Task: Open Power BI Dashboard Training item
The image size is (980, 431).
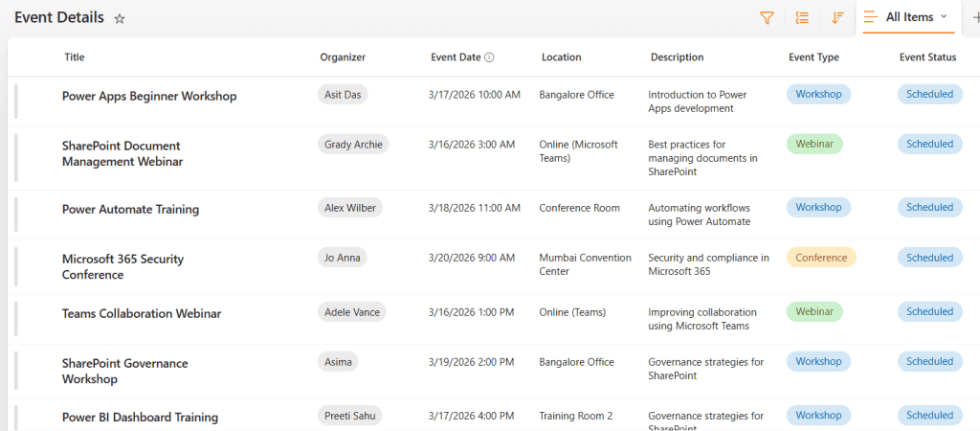Action: (x=140, y=418)
